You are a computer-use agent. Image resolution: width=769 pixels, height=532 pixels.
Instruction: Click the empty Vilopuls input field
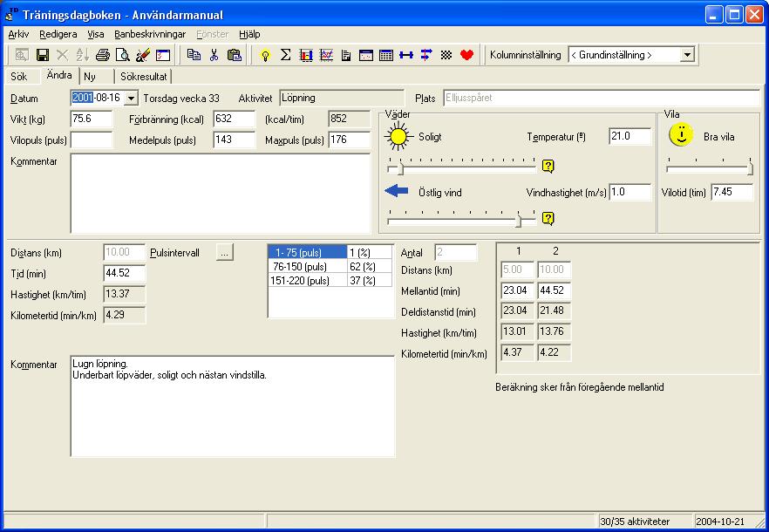[x=92, y=140]
